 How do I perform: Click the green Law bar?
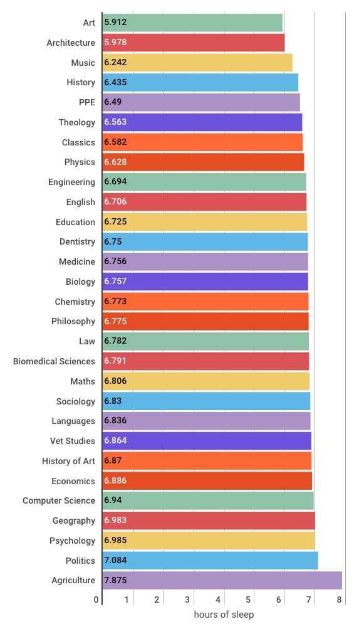coord(205,341)
